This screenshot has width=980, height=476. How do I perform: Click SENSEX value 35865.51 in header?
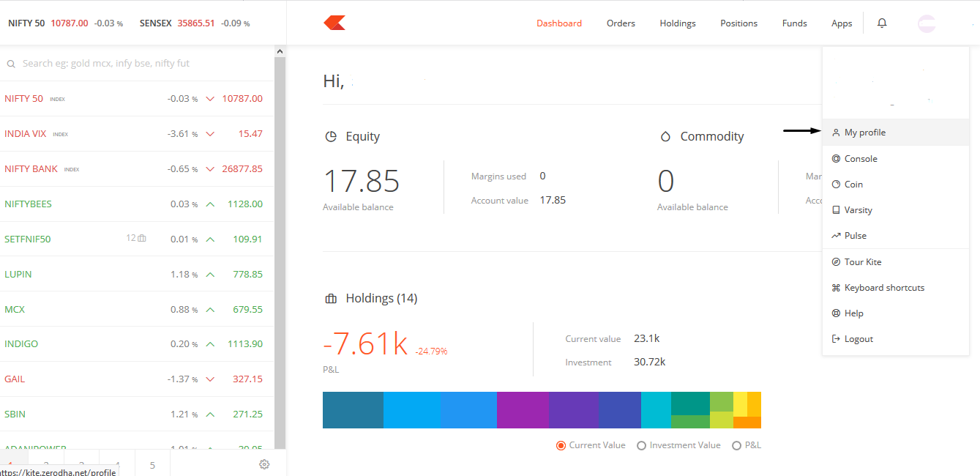(x=196, y=23)
